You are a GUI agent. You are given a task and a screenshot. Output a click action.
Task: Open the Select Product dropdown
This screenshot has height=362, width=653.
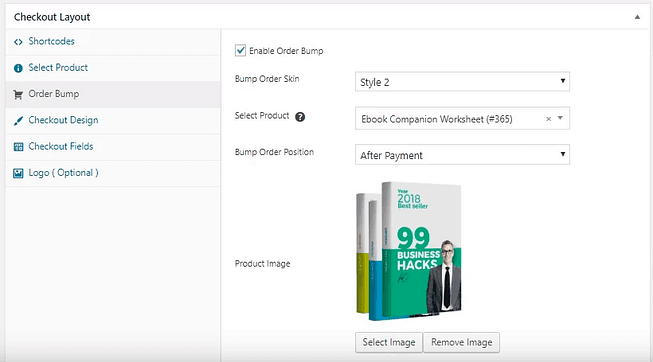(462, 119)
